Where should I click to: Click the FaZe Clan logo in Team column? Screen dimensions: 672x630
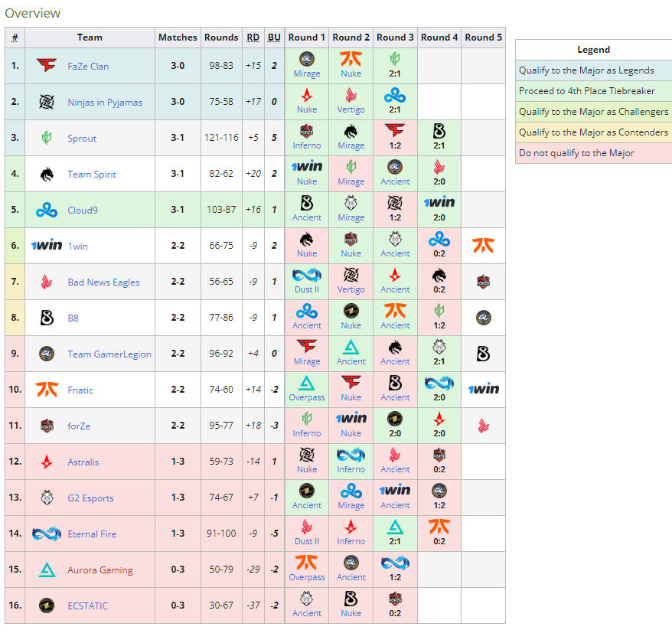coord(47,66)
